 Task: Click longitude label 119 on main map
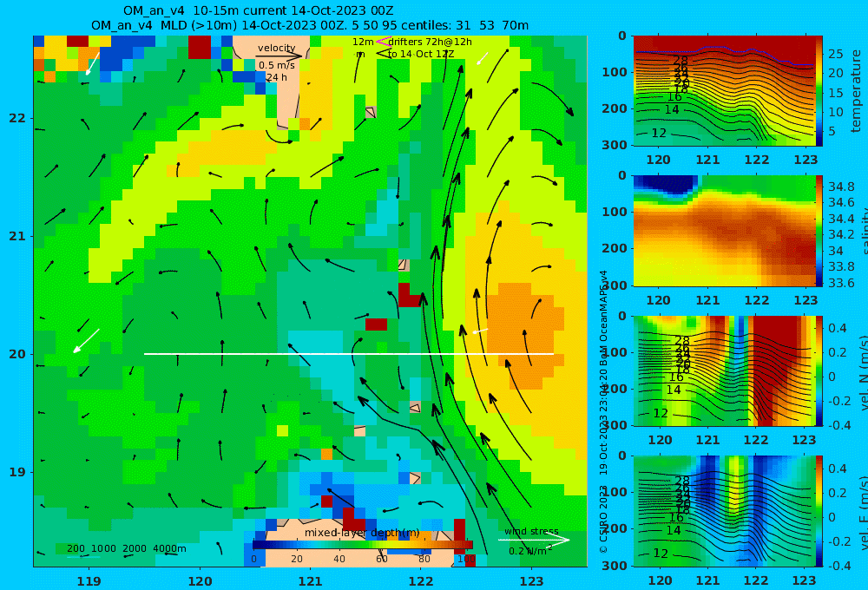tap(89, 581)
